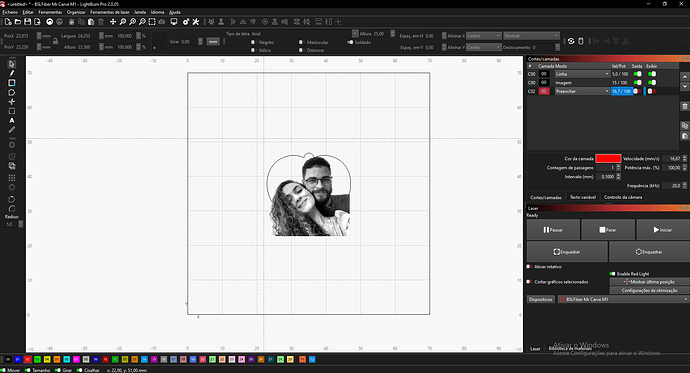
Task: Toggle Exibir switch for Linha layer
Action: 652,74
